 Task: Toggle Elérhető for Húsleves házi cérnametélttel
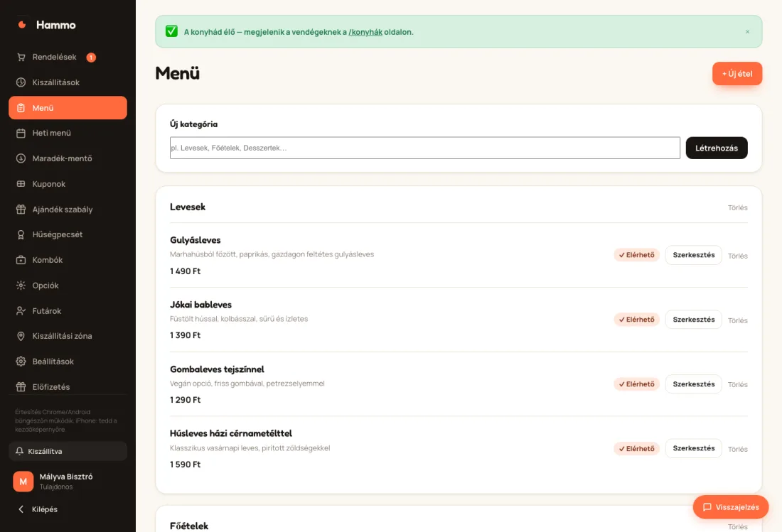point(637,449)
